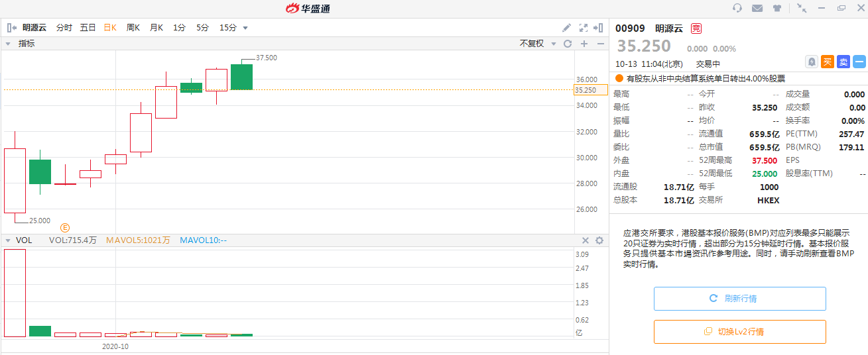
Task: Click the 明源云 stock name in toolbar
Action: [34, 28]
